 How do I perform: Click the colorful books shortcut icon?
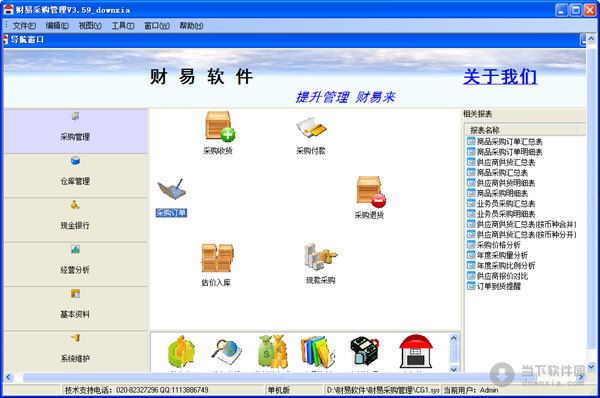[318, 352]
